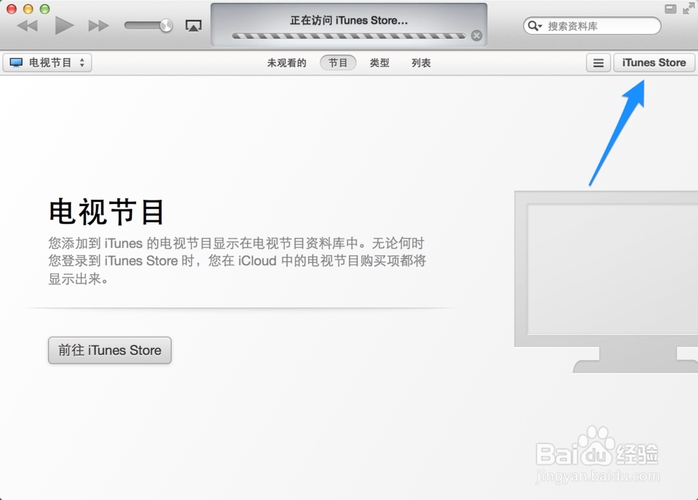Open the search magnifier options dropdown
The width and height of the screenshot is (698, 500).
[x=535, y=26]
